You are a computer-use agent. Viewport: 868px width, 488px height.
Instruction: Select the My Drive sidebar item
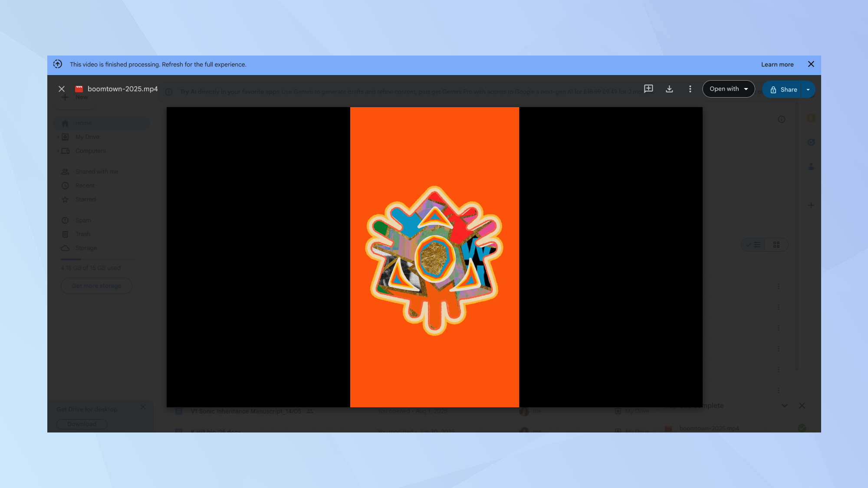pyautogui.click(x=87, y=137)
